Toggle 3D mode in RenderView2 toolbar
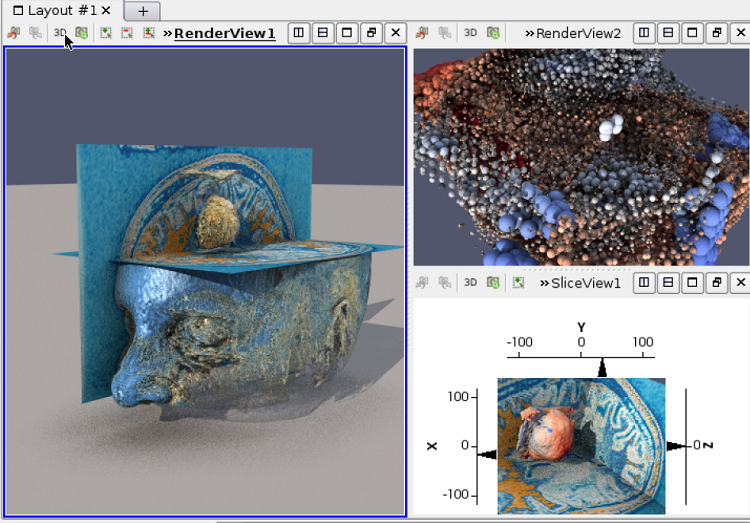 tap(470, 33)
